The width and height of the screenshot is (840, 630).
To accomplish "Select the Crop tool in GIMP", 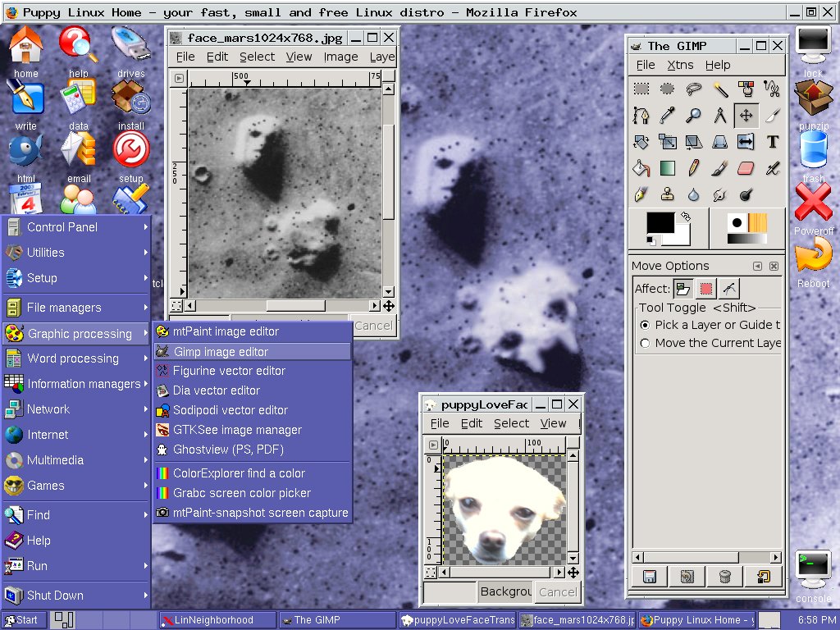I will pos(772,115).
